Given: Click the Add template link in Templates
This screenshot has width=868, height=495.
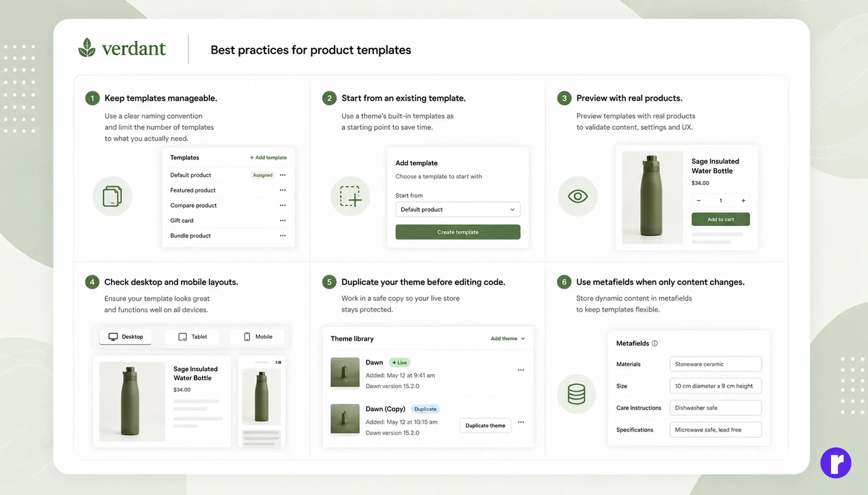Looking at the screenshot, I should coord(268,158).
